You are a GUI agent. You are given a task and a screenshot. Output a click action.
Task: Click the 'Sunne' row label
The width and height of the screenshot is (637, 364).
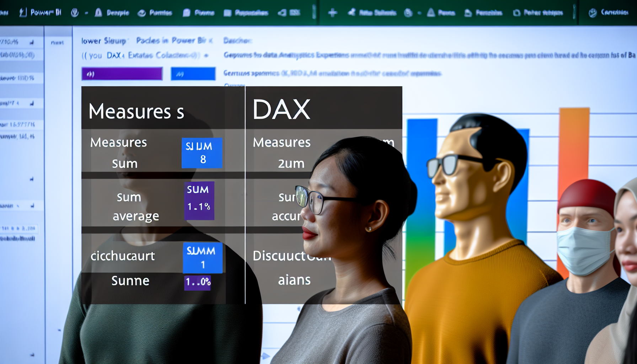(x=130, y=281)
